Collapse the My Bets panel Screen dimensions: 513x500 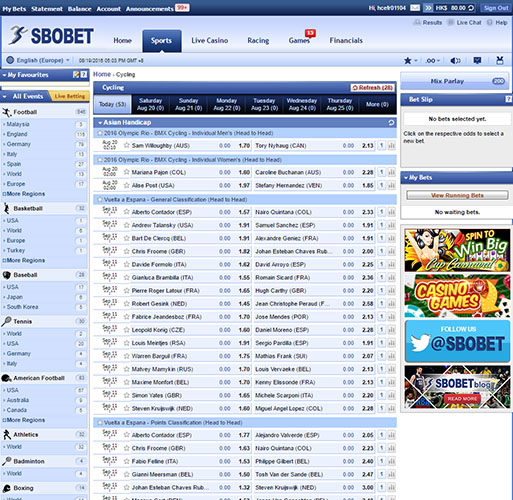(406, 178)
